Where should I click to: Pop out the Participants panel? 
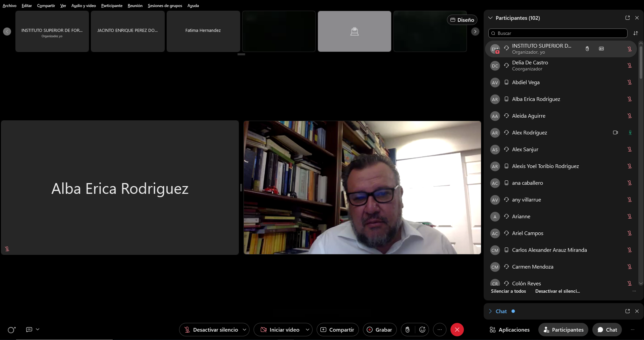[627, 18]
